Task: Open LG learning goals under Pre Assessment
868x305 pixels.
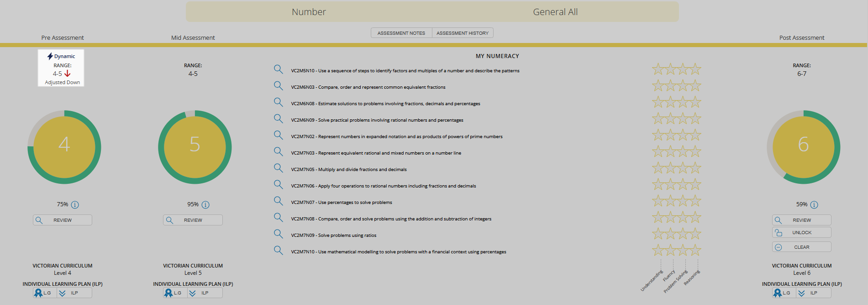Action: (x=44, y=293)
